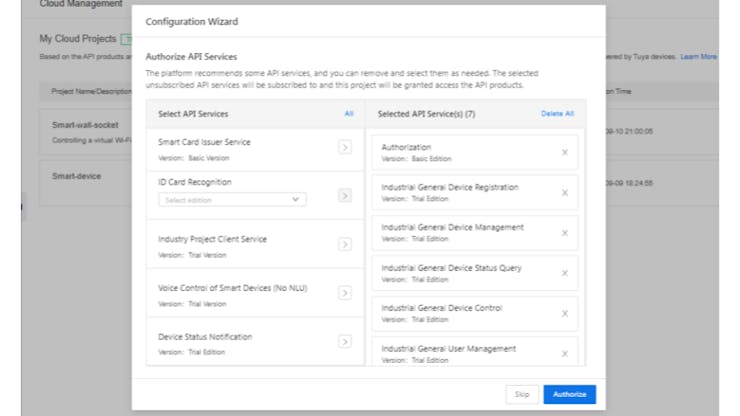
Task: Open Learn More link in background
Action: click(x=698, y=57)
